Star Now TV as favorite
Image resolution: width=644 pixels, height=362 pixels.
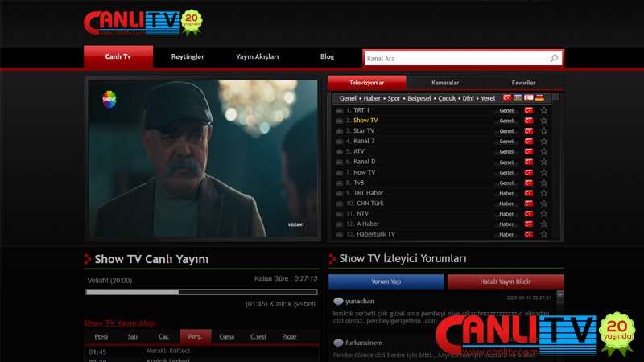point(544,172)
